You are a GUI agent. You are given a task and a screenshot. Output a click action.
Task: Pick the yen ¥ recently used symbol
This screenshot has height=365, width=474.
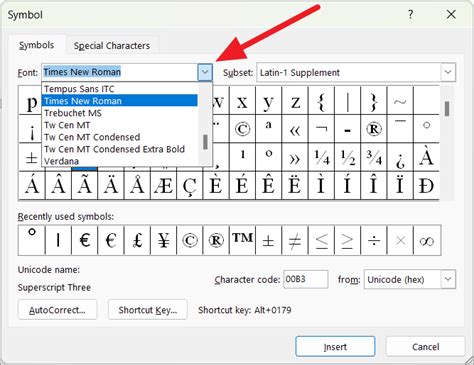tap(163, 240)
